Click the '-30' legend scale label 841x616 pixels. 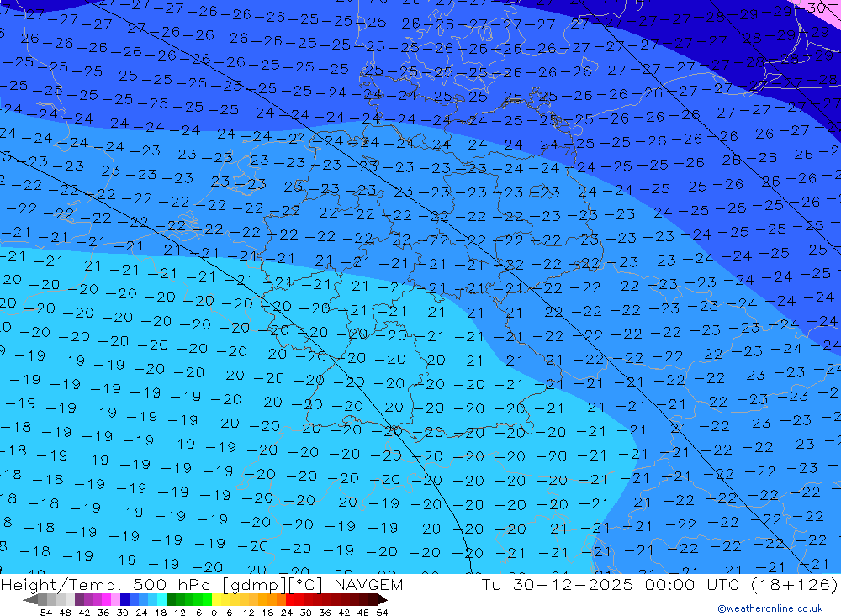coord(119,613)
